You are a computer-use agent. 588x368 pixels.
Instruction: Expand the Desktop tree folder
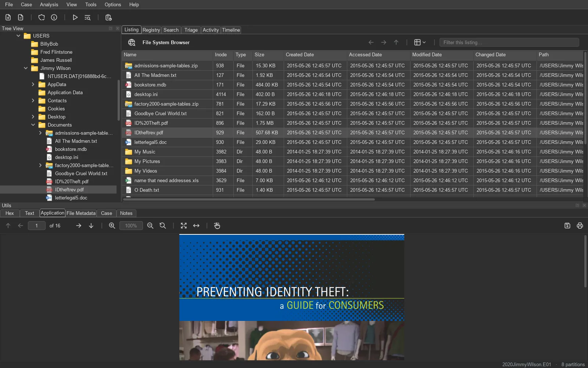point(33,117)
